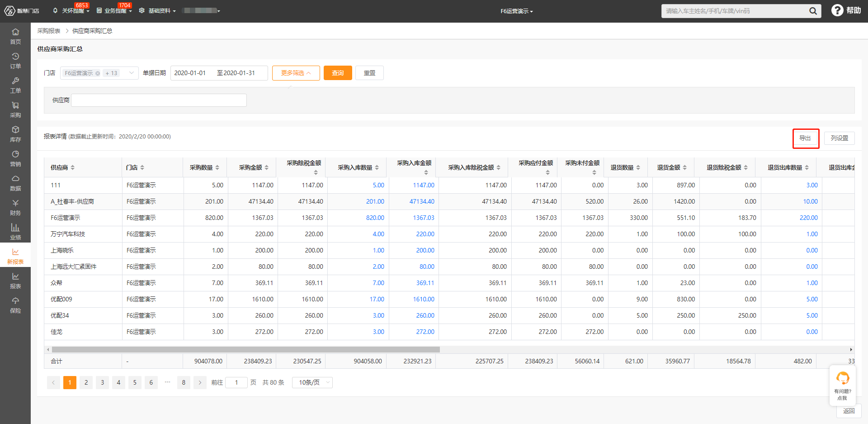
Task: Open 保险 insurance umbrella icon
Action: [x=15, y=305]
